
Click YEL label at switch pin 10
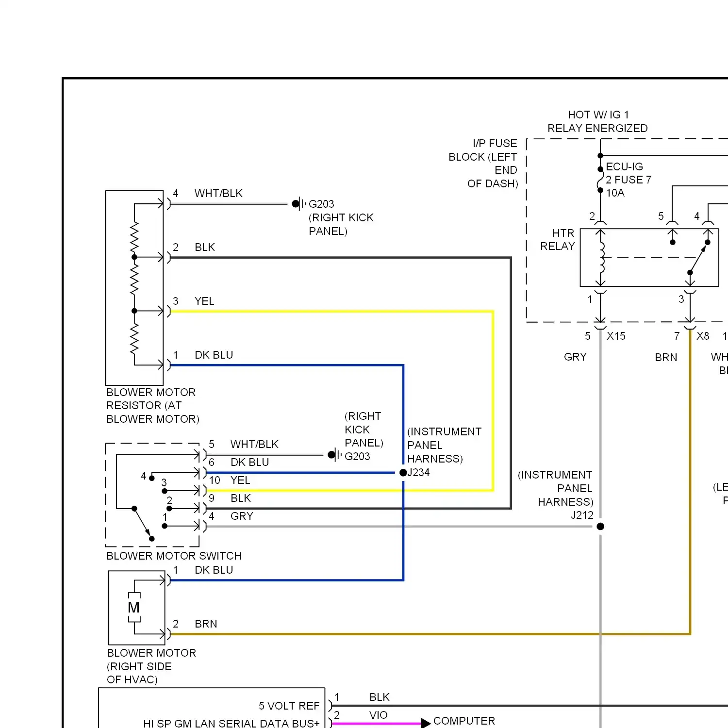(240, 480)
